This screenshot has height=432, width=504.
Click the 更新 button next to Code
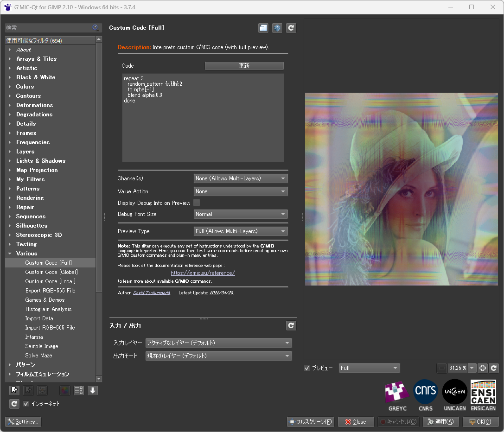[x=244, y=66]
